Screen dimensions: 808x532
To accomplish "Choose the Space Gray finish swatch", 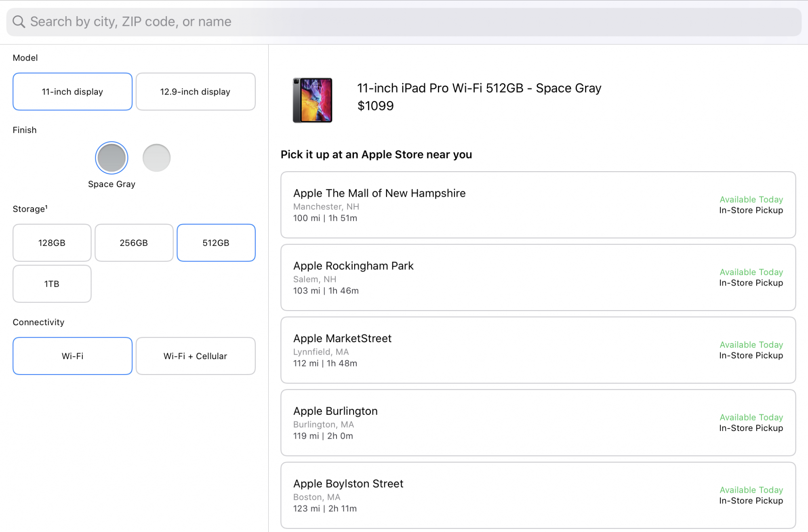I will pyautogui.click(x=112, y=158).
